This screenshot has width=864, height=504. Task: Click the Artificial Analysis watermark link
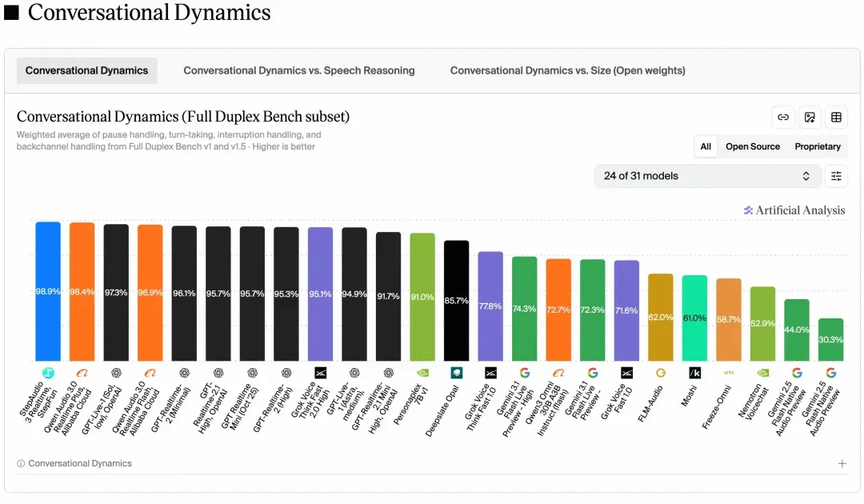click(x=794, y=210)
